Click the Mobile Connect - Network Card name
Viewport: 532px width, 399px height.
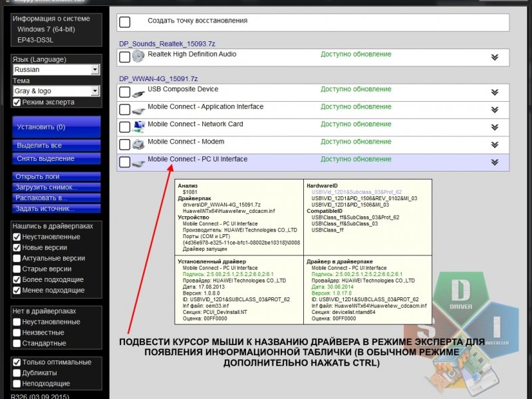195,124
